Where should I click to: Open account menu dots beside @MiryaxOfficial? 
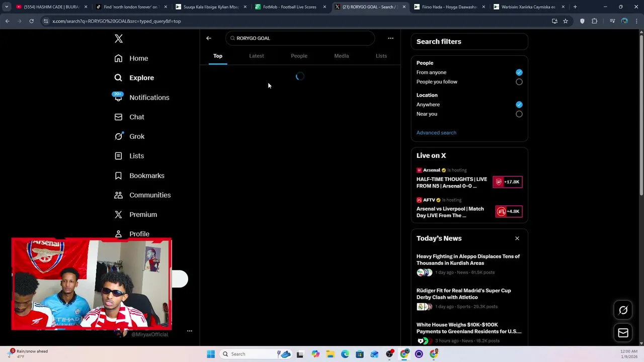(x=190, y=331)
